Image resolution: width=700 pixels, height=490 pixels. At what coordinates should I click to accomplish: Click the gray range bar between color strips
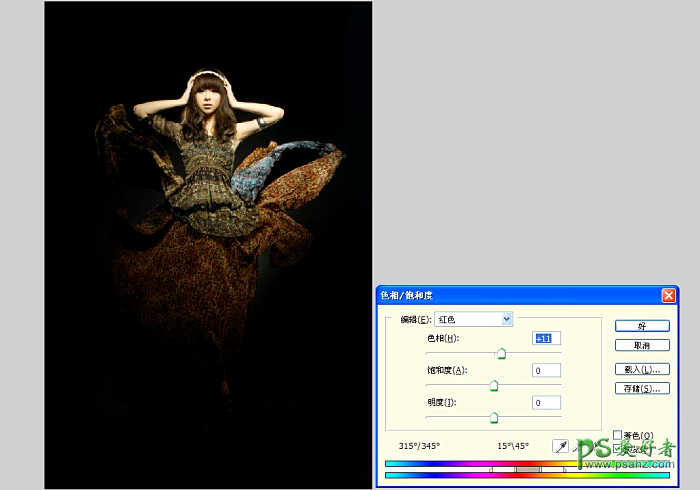pos(528,469)
